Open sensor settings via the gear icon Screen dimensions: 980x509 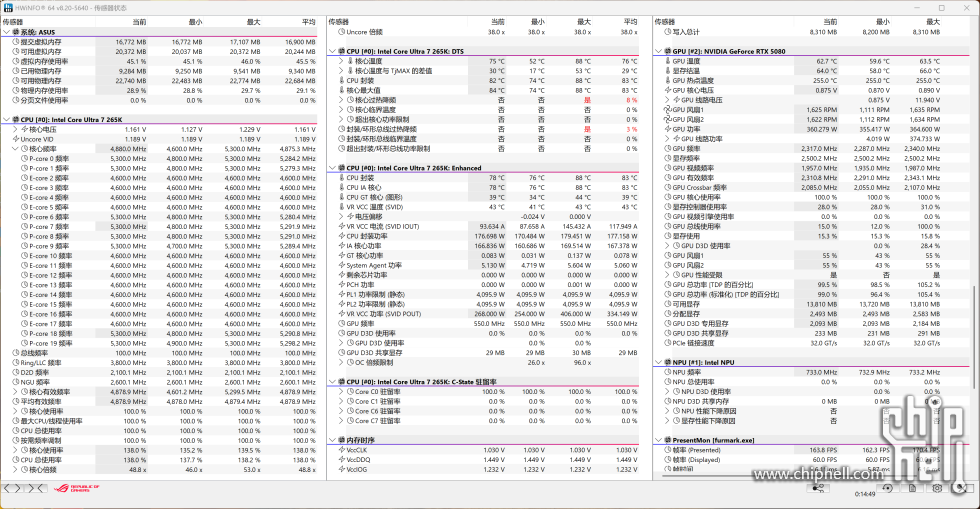pos(937,488)
